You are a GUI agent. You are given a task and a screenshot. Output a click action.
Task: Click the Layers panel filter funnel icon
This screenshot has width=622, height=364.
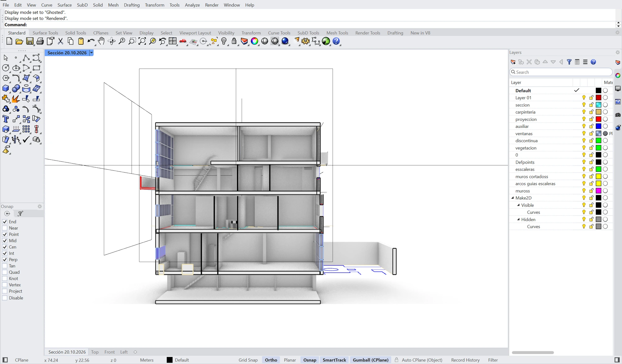click(x=569, y=62)
